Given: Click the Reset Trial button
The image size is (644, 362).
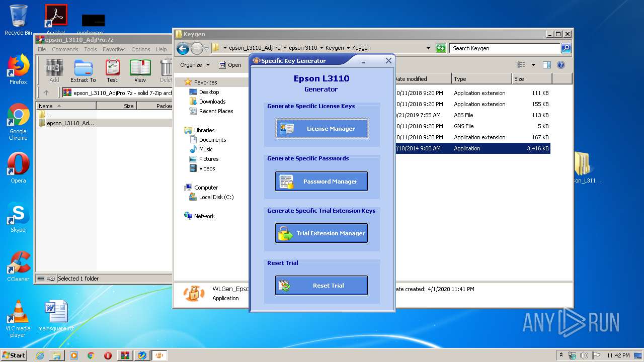Looking at the screenshot, I should tap(321, 285).
